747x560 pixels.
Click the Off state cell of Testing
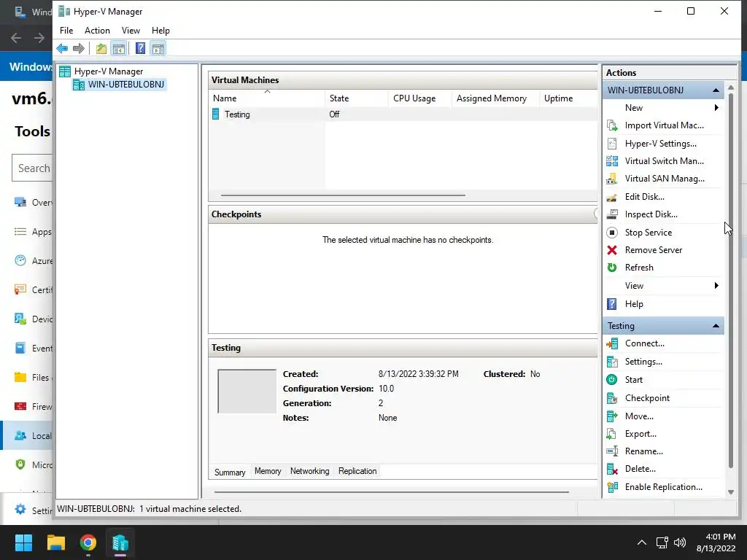334,114
